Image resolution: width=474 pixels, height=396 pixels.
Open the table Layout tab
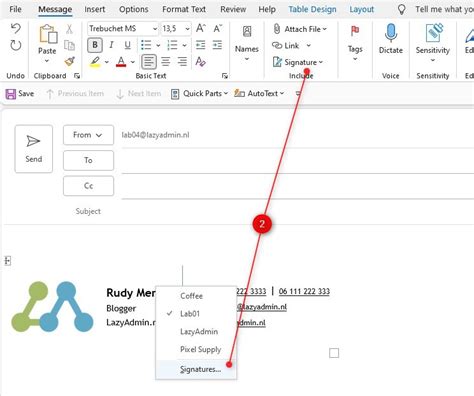coord(362,9)
